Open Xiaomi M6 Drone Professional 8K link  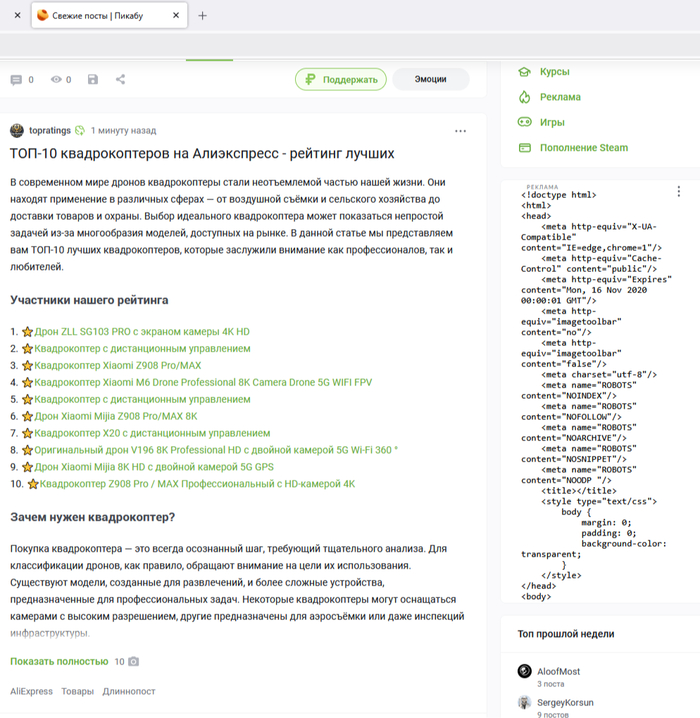203,382
